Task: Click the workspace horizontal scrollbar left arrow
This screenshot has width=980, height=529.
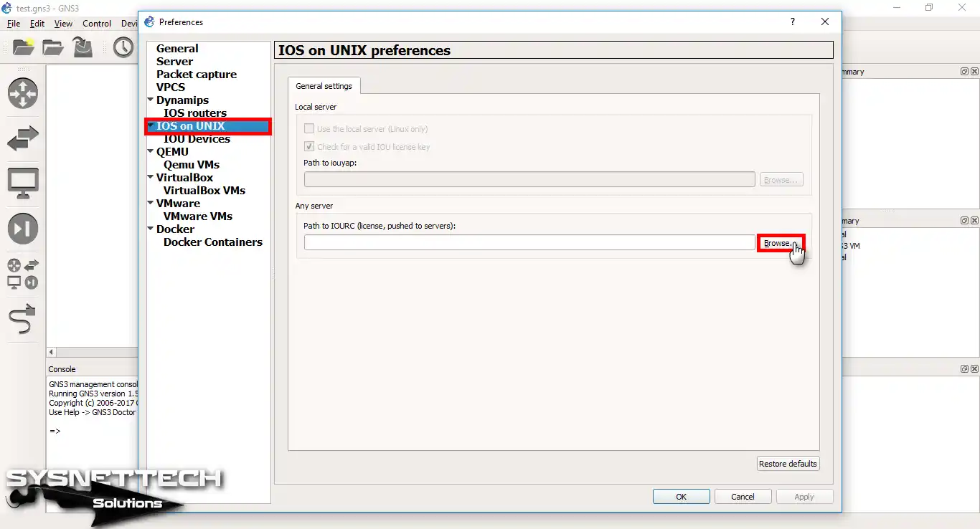Action: pyautogui.click(x=51, y=352)
